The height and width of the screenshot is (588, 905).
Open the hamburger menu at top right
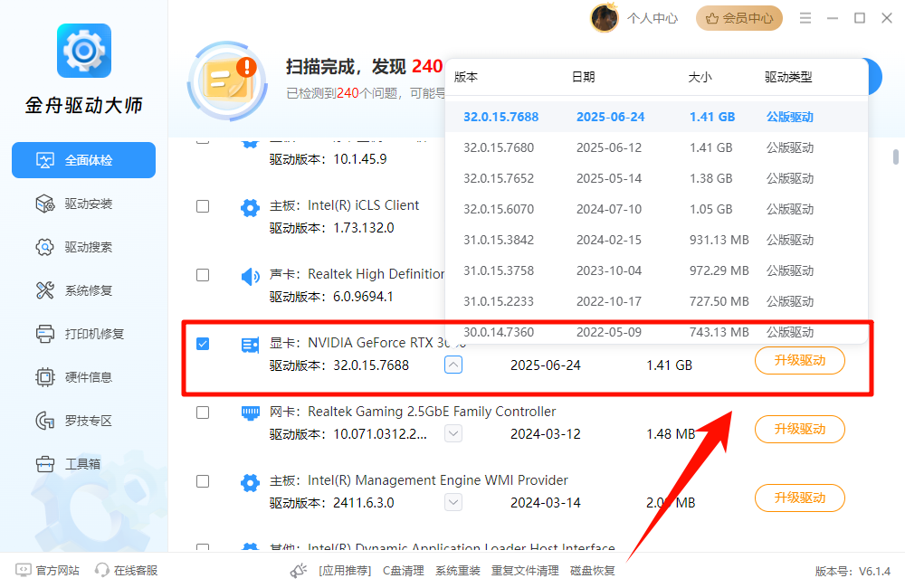click(x=805, y=17)
